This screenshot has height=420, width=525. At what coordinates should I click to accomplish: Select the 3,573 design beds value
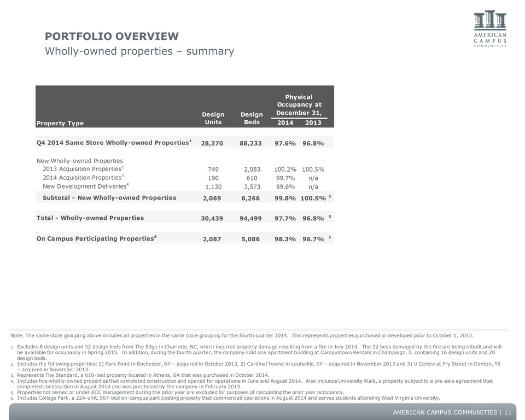click(x=252, y=187)
